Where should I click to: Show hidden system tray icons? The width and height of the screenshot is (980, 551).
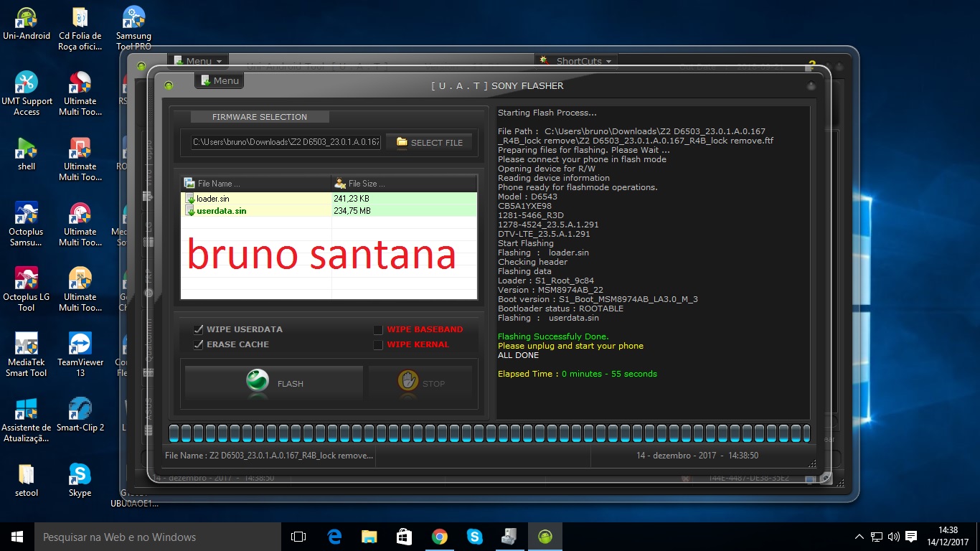[x=859, y=537]
